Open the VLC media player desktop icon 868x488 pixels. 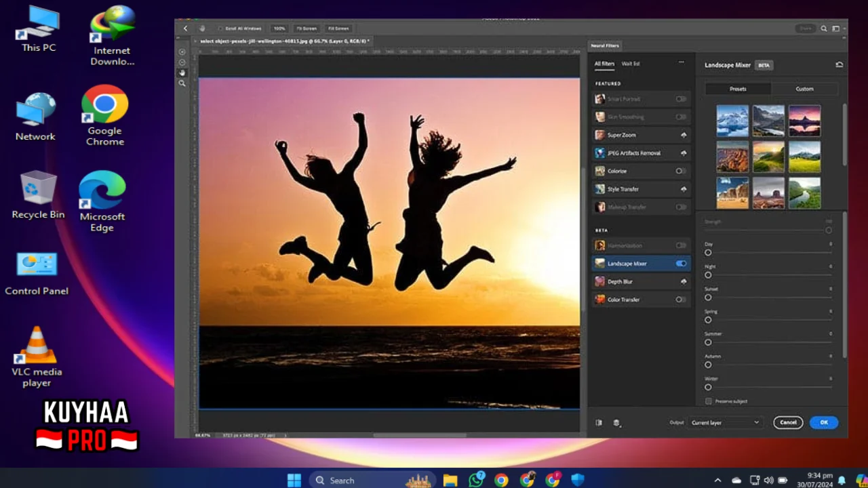point(37,357)
